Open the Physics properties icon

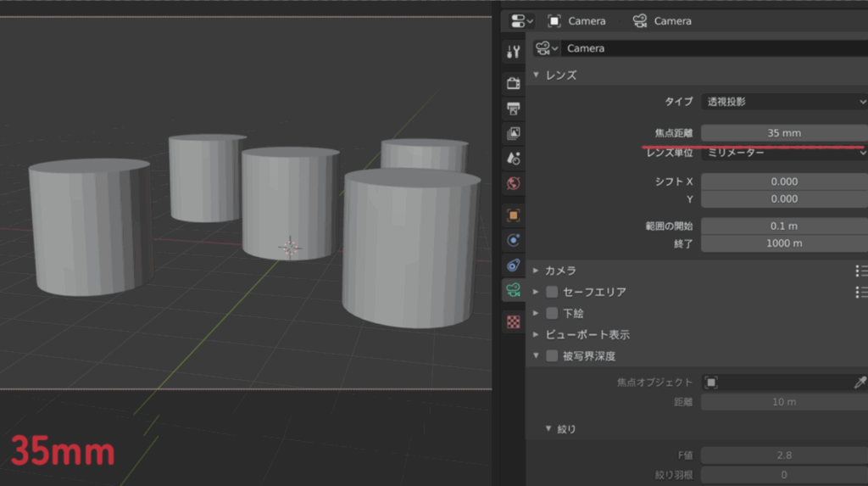pos(513,240)
